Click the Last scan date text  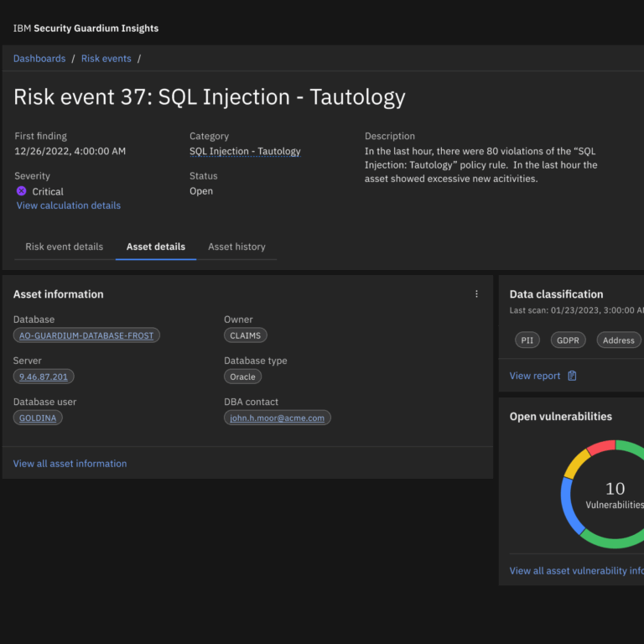click(577, 310)
